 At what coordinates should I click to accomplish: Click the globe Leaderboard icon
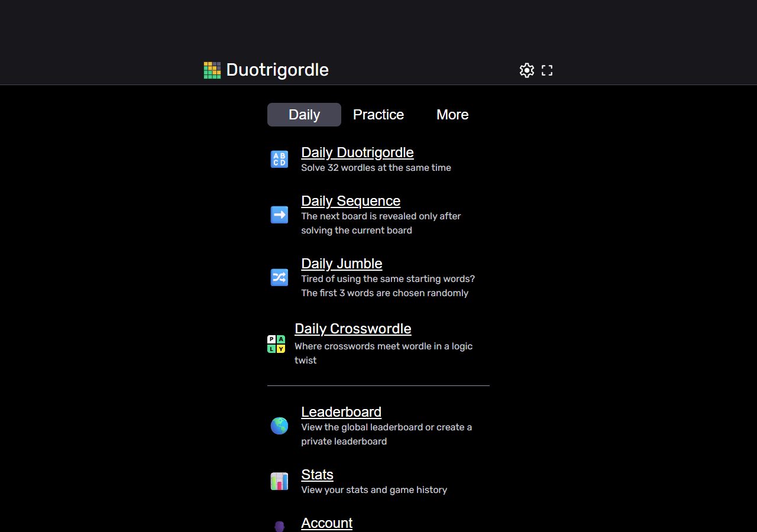click(279, 426)
